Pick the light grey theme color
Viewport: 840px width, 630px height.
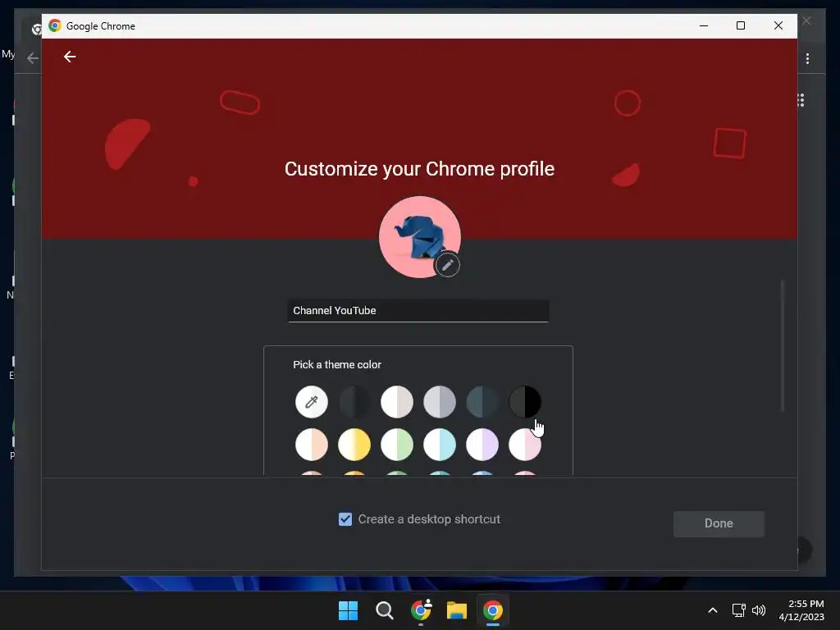tap(440, 402)
